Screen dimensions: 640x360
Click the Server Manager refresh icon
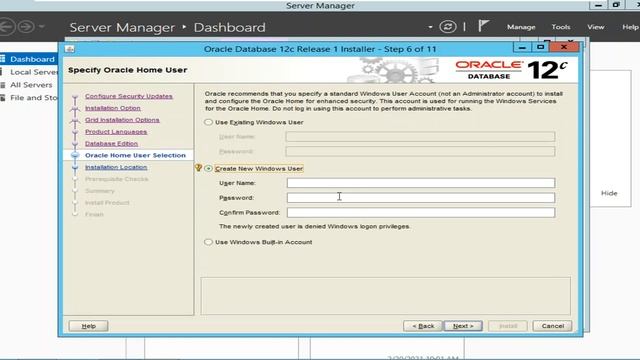(x=448, y=27)
